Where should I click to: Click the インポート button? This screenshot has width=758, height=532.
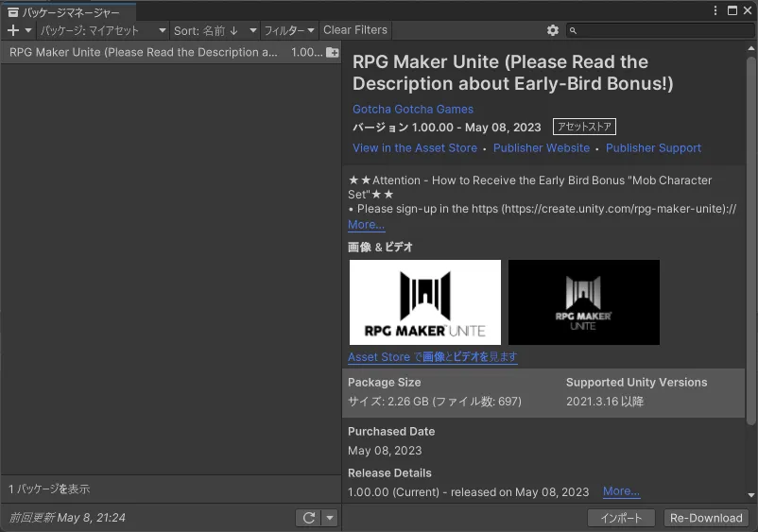click(621, 518)
